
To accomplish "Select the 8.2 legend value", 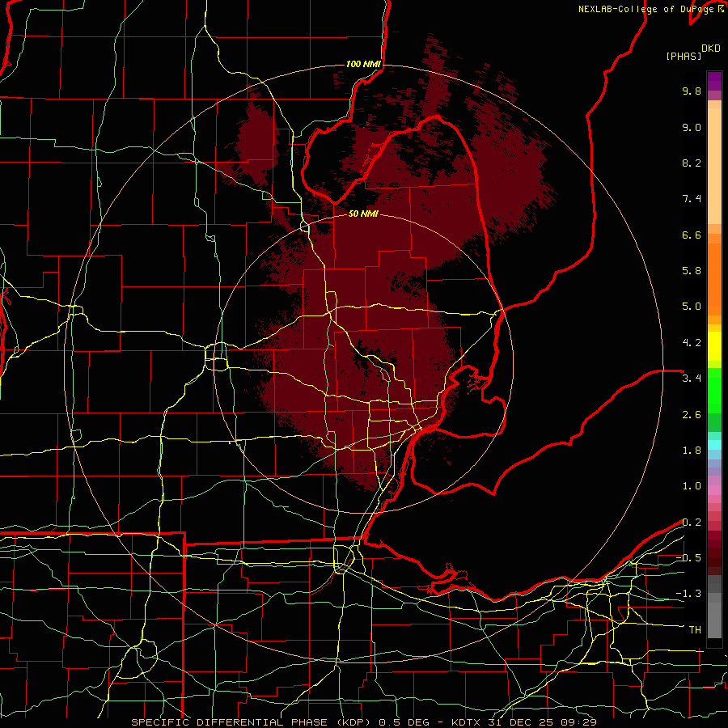I will tap(692, 163).
